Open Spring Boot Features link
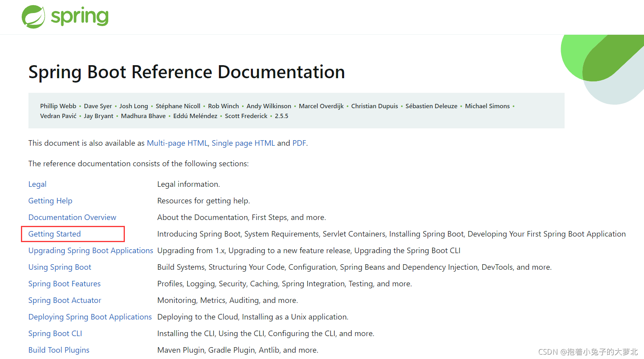Screen dimensions: 644x359 [64, 284]
